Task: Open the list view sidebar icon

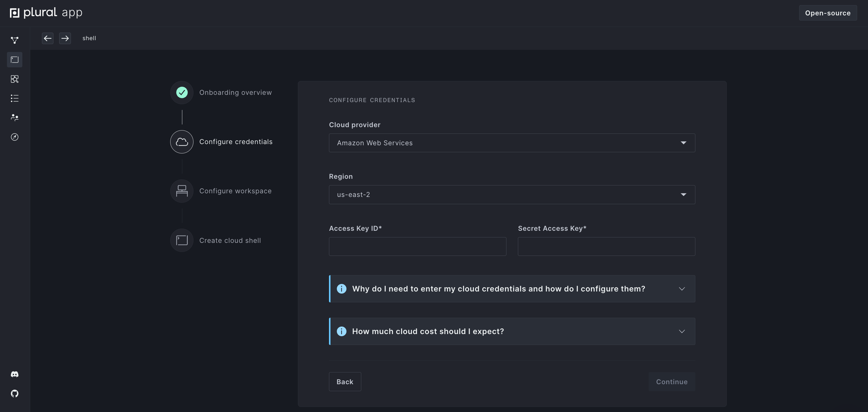Action: (14, 98)
